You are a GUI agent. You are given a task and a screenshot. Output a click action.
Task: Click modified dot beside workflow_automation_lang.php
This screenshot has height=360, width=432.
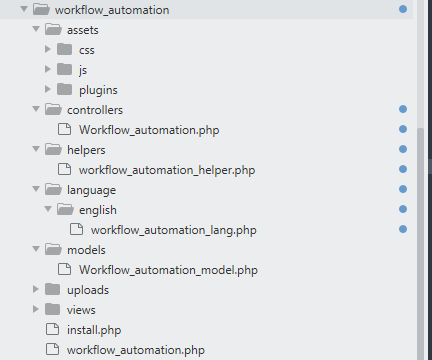point(403,229)
